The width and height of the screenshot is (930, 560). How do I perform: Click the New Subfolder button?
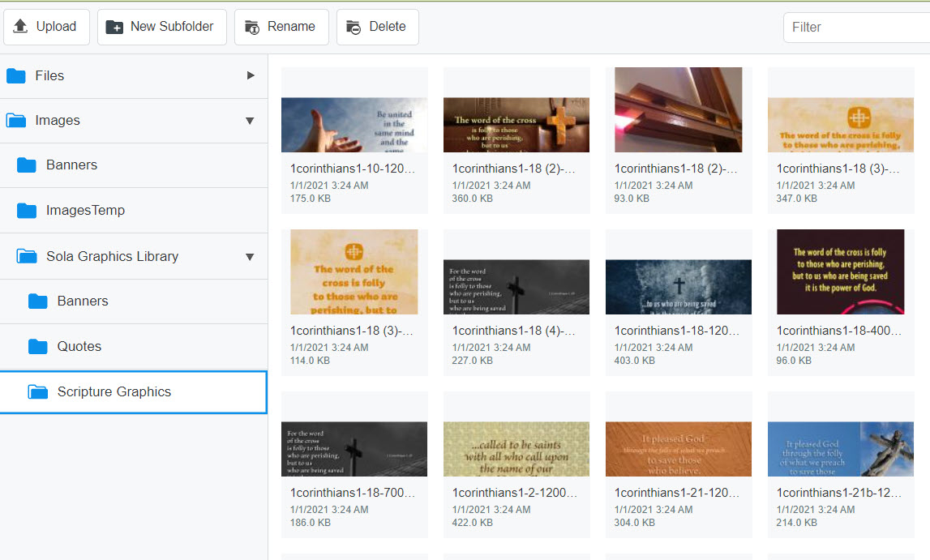(x=162, y=27)
